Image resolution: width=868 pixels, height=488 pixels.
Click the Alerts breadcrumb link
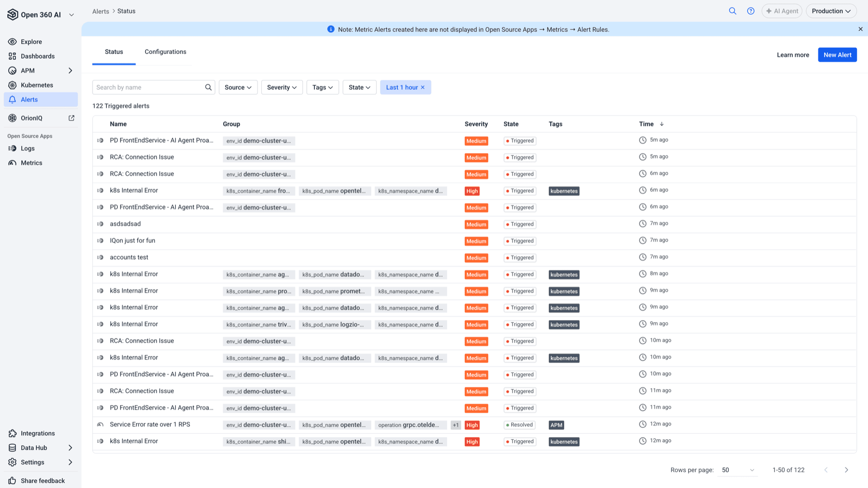101,12
